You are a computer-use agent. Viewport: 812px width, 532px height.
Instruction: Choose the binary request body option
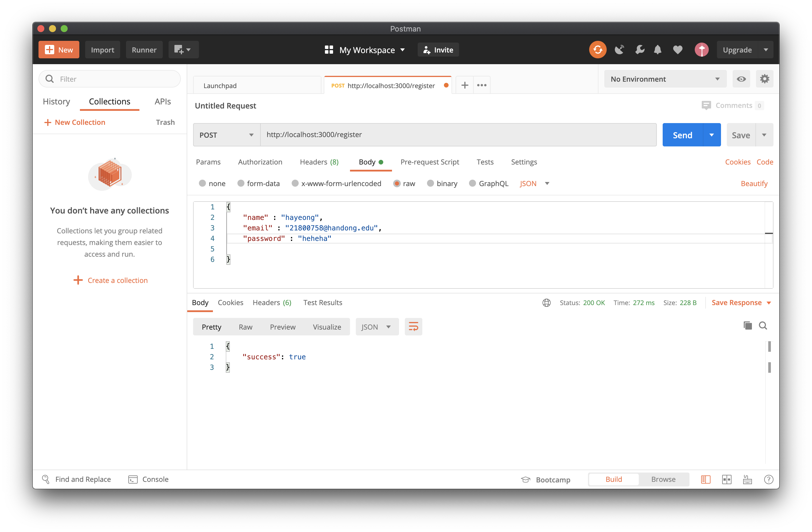430,183
